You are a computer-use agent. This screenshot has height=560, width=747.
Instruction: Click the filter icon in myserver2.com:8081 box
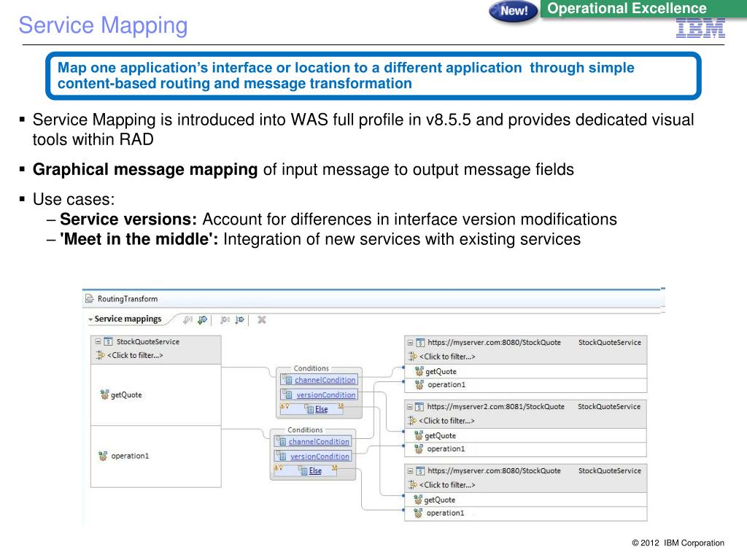[x=412, y=421]
